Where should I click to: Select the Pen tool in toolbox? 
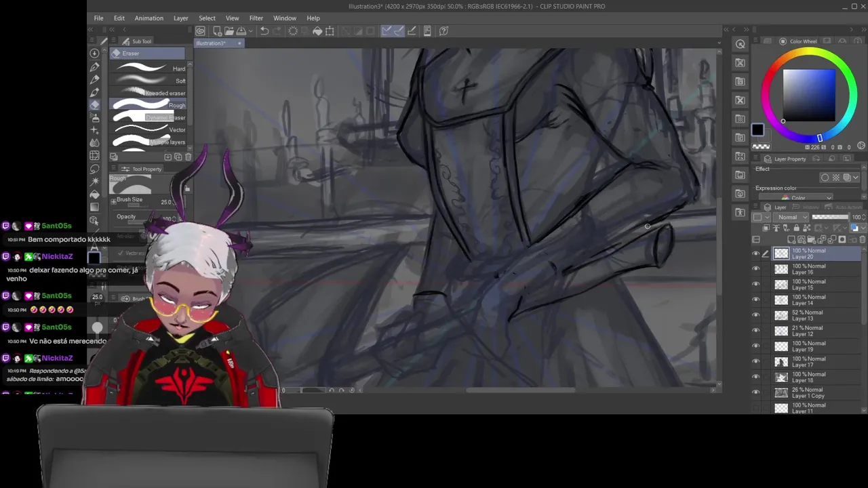[x=94, y=66]
